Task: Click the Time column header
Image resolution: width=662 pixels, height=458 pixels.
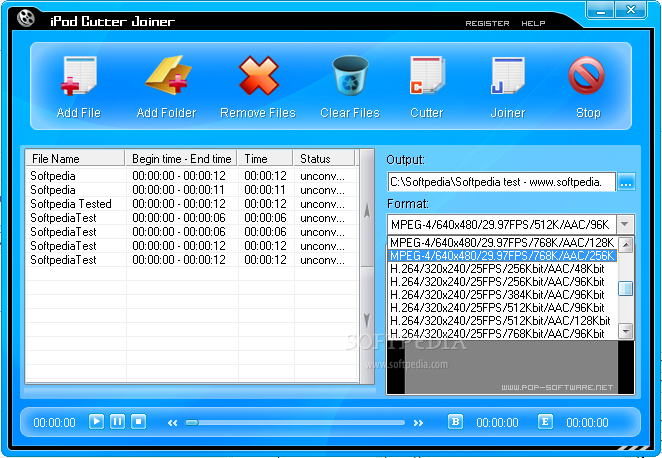Action: pos(265,159)
